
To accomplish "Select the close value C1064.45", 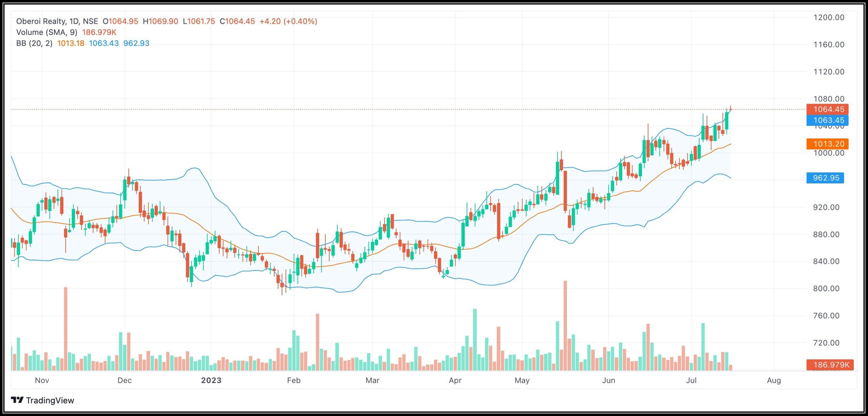I will [237, 21].
